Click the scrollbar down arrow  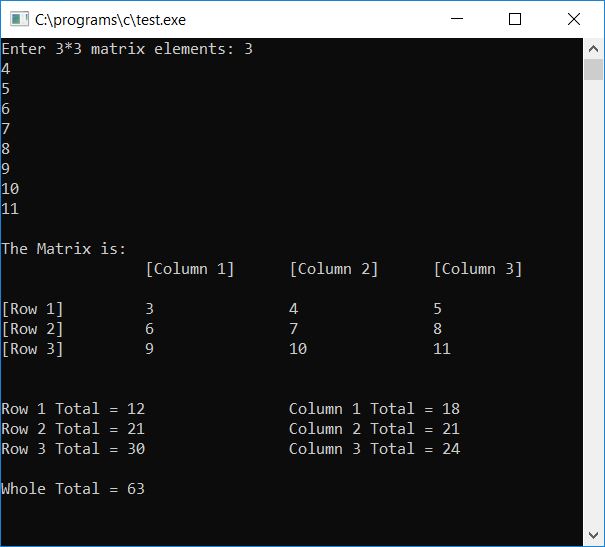(593, 535)
